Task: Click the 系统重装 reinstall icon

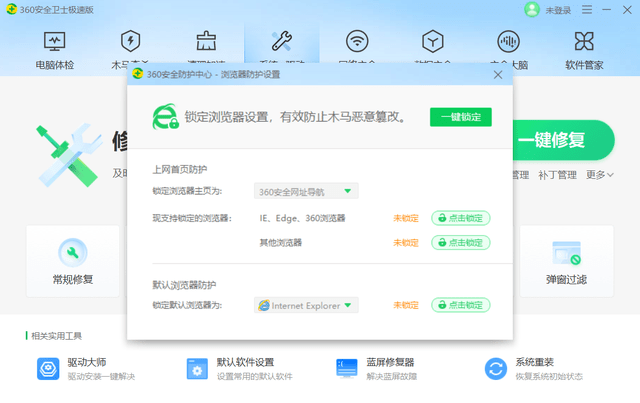Action: pos(496,369)
